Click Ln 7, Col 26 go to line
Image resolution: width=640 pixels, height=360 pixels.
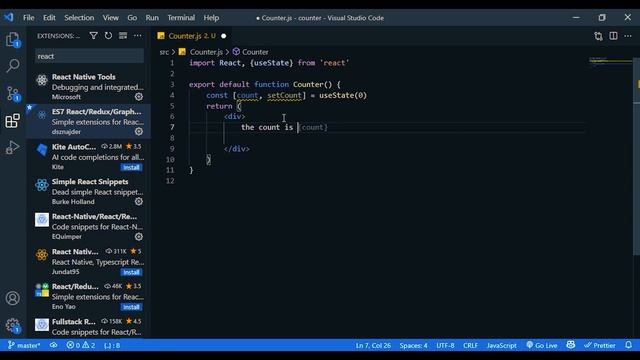(373, 345)
